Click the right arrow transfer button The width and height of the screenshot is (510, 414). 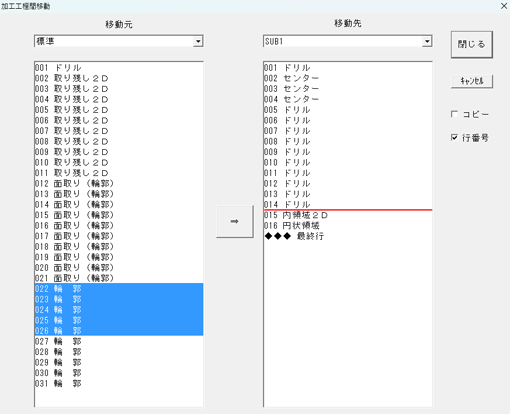pos(235,221)
